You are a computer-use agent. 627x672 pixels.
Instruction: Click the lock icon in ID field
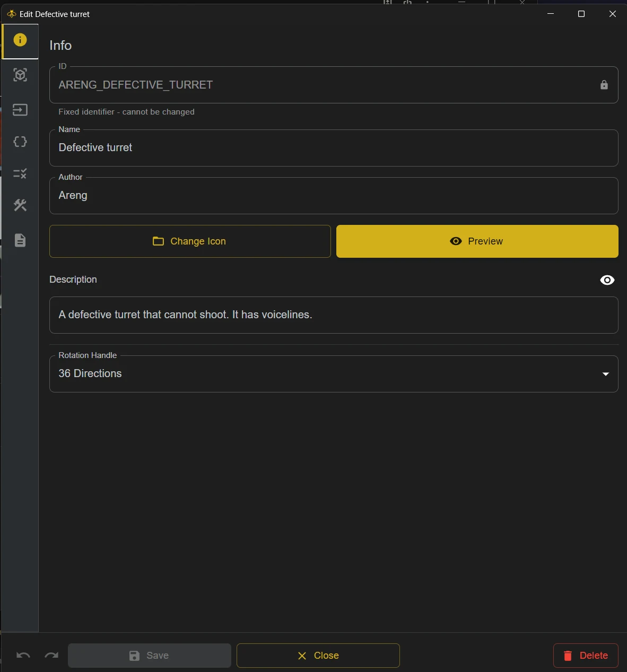pos(604,85)
